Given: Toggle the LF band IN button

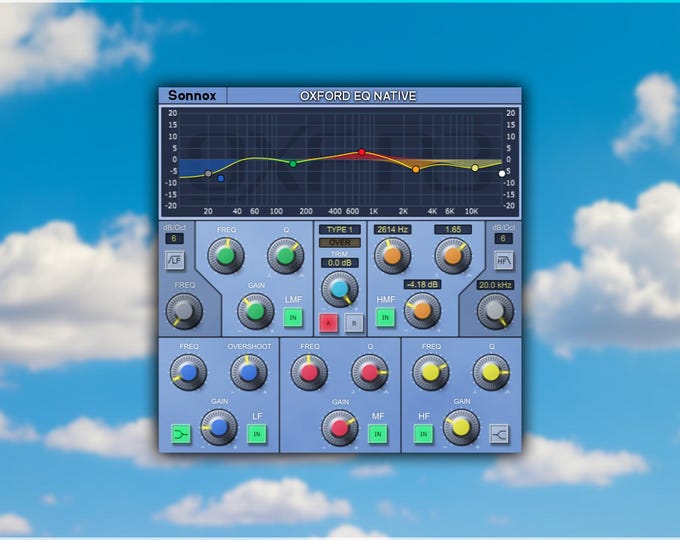Looking at the screenshot, I should tap(257, 434).
